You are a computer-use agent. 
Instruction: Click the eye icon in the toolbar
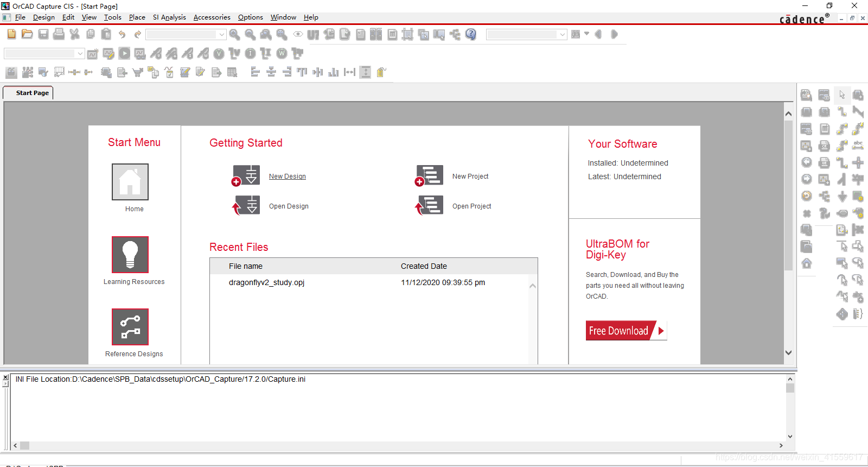click(x=298, y=34)
